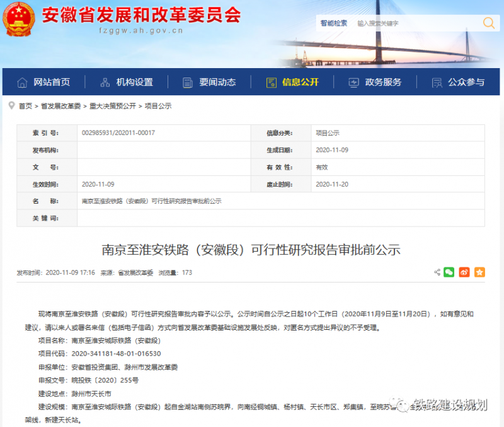The width and height of the screenshot is (504, 427).
Task: Click the home icon beside 网站首页
Action: point(23,83)
